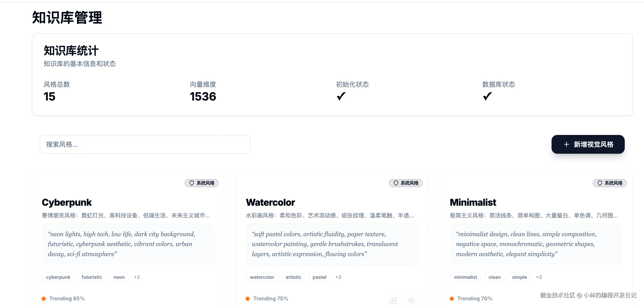Click the plus icon on 新增视觉风格 button
This screenshot has height=306, width=644.
coord(567,144)
